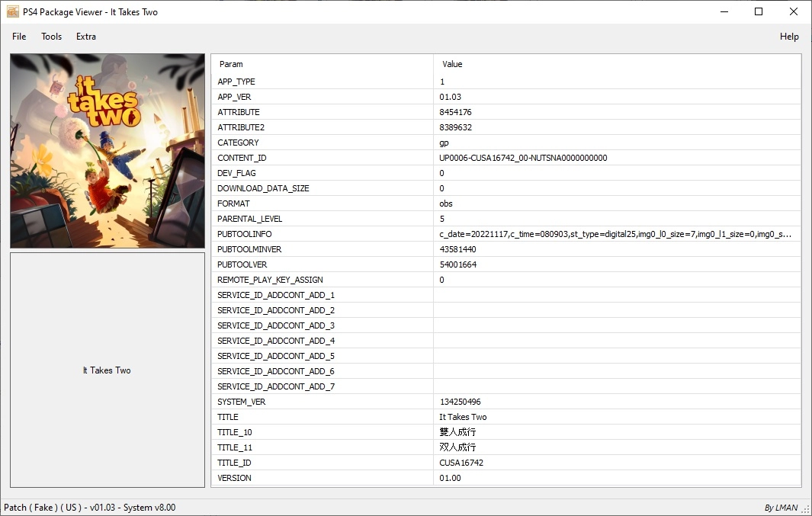Click the Value column header

[x=452, y=64]
